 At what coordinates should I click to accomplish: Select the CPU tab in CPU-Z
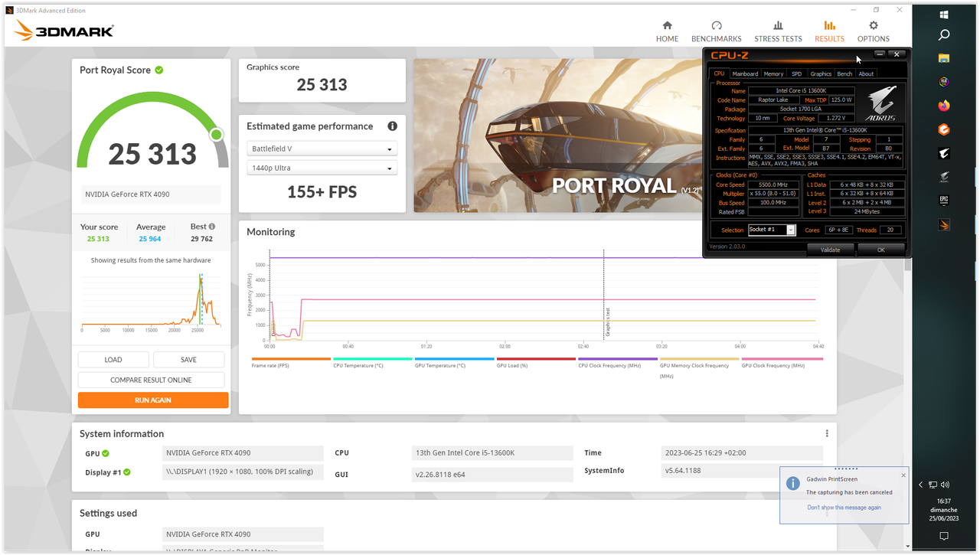point(719,73)
